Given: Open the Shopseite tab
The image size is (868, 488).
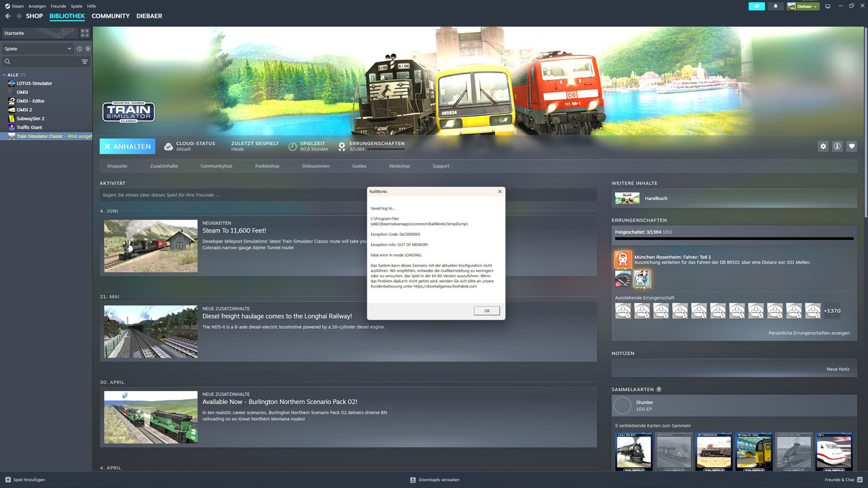Looking at the screenshot, I should [117, 166].
